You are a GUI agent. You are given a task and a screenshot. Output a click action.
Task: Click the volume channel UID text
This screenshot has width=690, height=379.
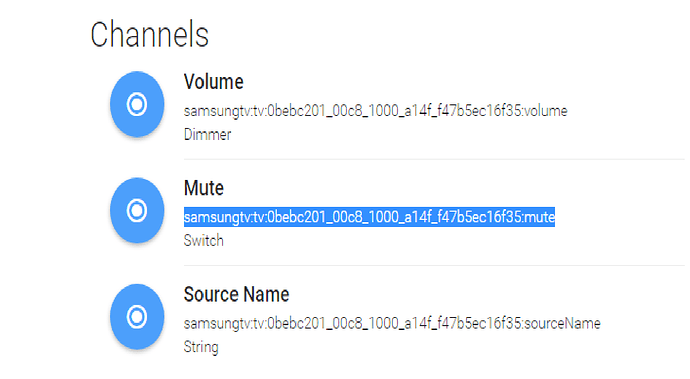point(375,110)
